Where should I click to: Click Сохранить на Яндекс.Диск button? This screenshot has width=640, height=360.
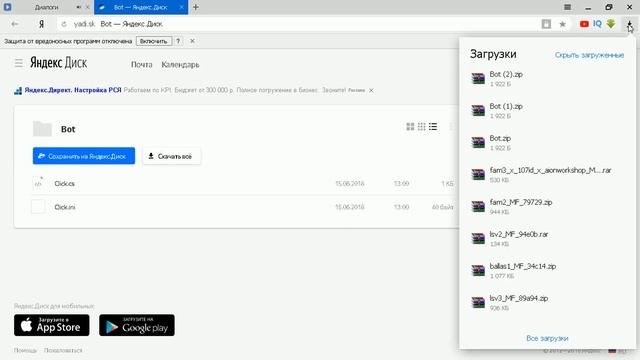(x=84, y=156)
